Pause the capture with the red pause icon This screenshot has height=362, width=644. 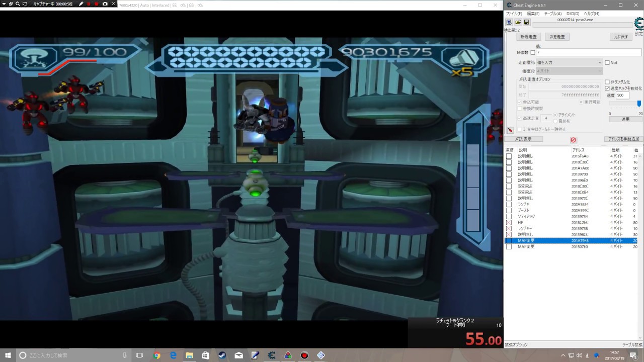(89, 4)
